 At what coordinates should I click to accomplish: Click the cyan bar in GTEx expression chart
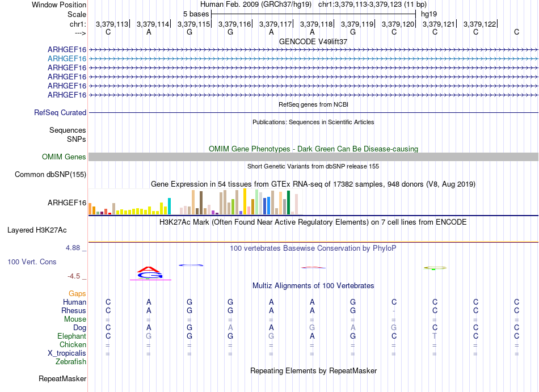coord(169,206)
